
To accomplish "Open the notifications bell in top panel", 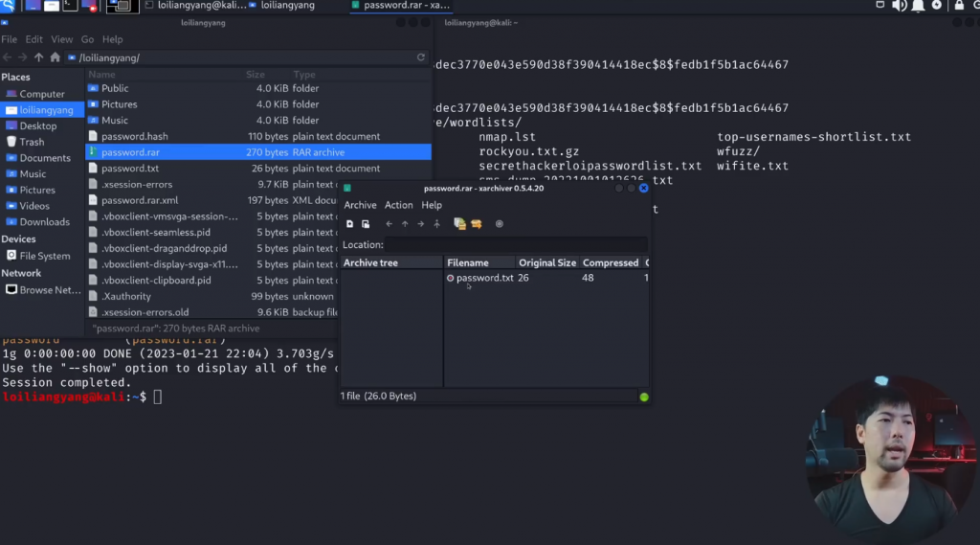I will pyautogui.click(x=918, y=6).
